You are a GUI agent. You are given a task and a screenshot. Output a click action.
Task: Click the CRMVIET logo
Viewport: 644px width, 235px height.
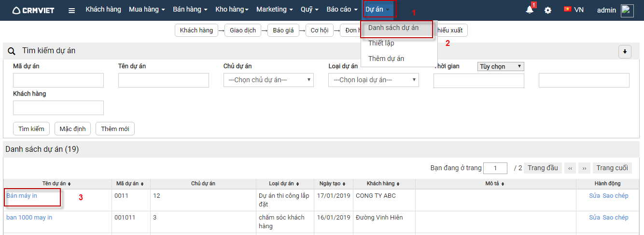[33, 10]
